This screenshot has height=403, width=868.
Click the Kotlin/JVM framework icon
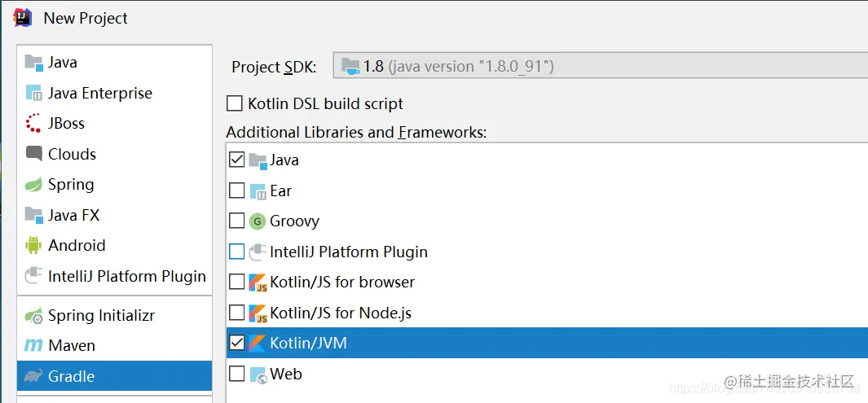[258, 344]
